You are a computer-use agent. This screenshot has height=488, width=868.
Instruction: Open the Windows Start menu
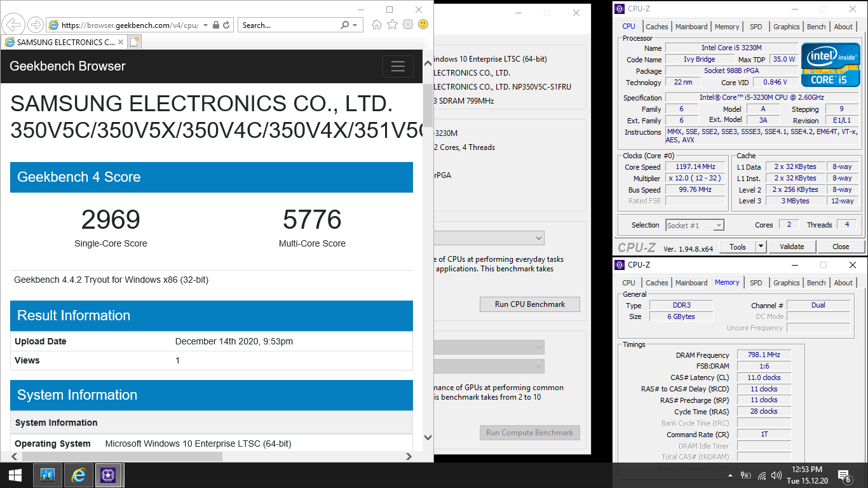coord(15,475)
